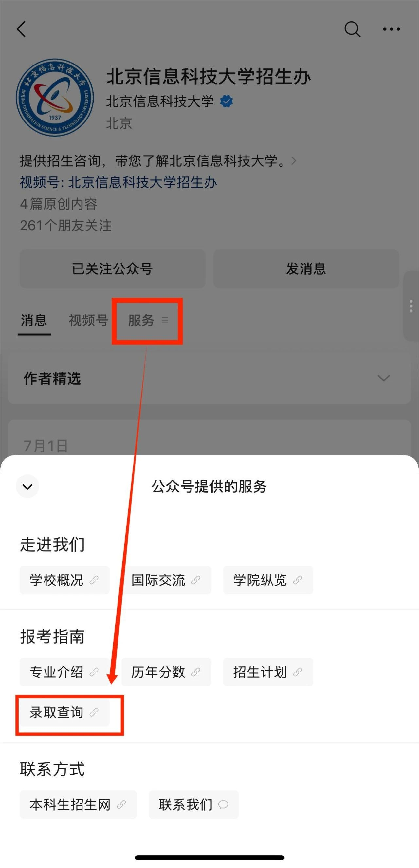The image size is (419, 868).
Task: Open the 学校概况 service link
Action: tap(64, 580)
